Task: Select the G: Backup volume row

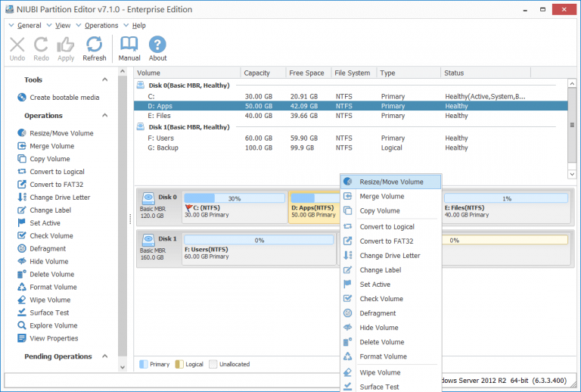Action: tap(350, 148)
